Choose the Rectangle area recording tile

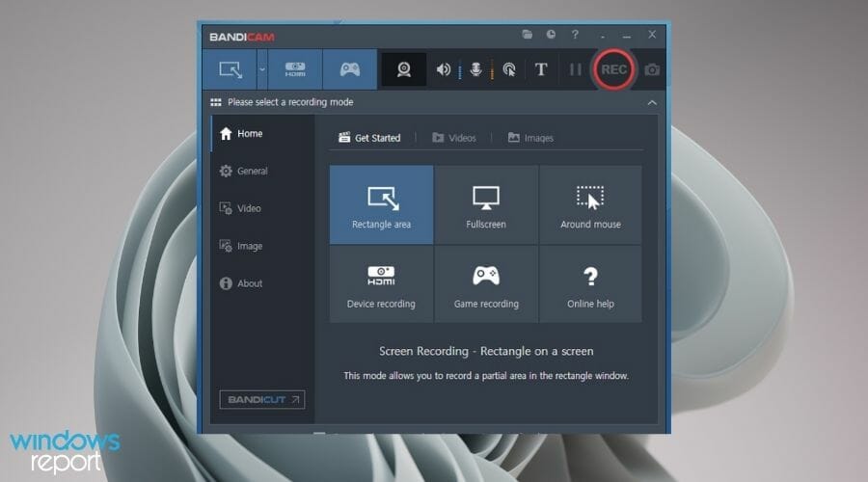pos(381,204)
